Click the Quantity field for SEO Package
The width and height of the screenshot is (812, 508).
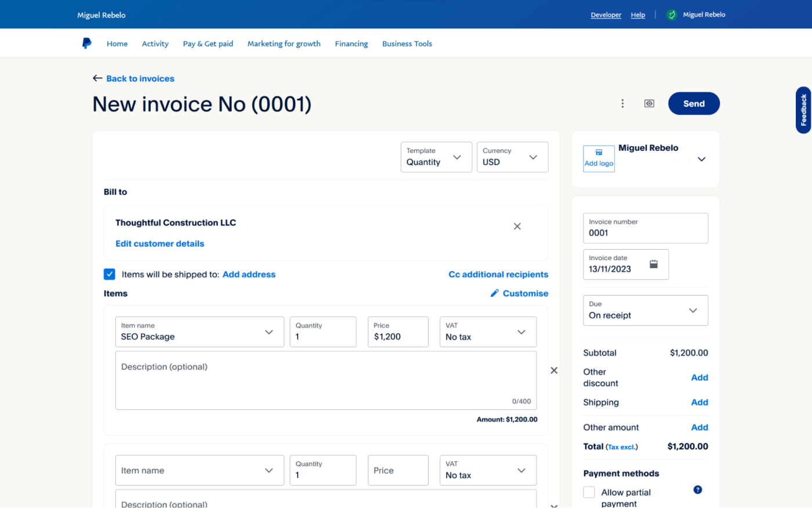pyautogui.click(x=323, y=332)
